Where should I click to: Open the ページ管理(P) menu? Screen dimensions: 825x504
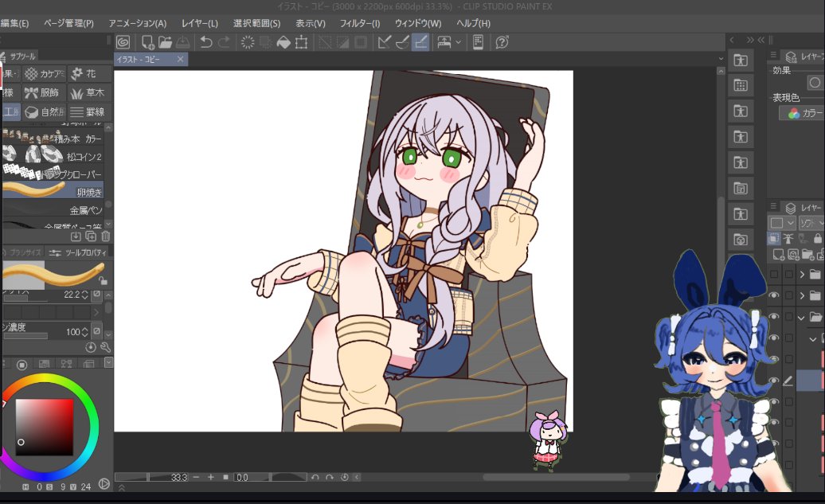click(68, 23)
